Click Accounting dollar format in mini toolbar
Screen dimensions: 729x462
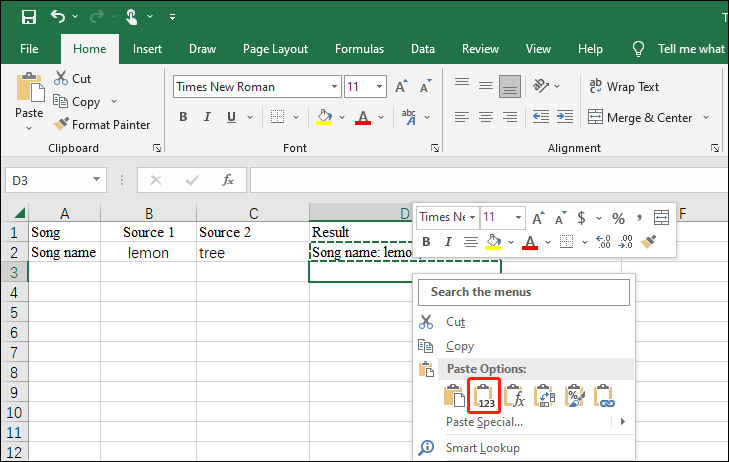pos(581,218)
